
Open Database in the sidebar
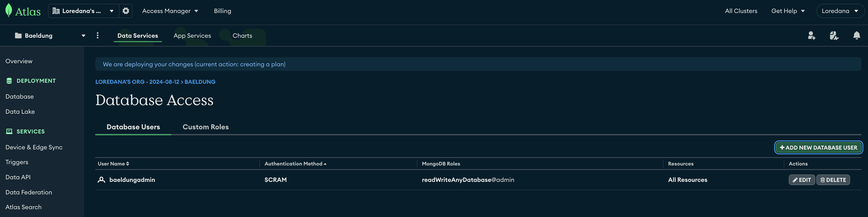(20, 96)
